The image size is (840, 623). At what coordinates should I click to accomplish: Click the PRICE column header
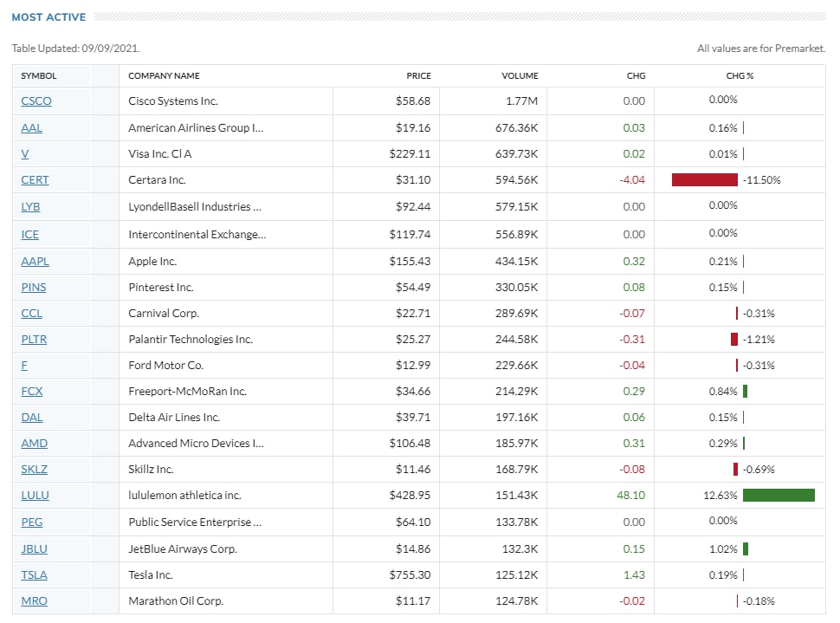[x=418, y=75]
